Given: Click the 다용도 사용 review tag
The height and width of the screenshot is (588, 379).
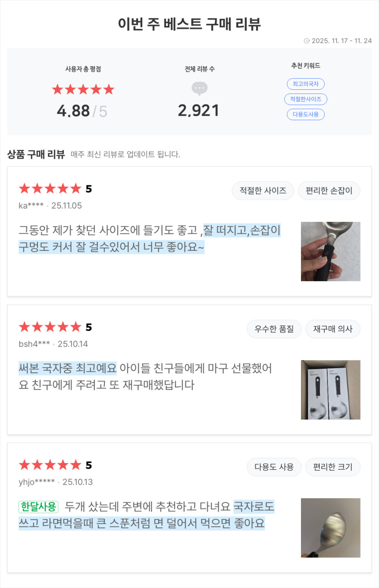Looking at the screenshot, I should (x=274, y=467).
